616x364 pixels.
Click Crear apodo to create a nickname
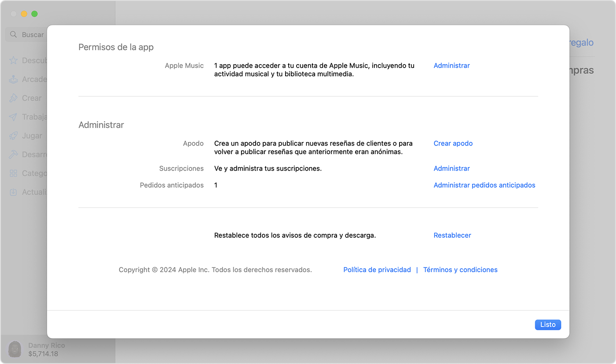coord(453,143)
